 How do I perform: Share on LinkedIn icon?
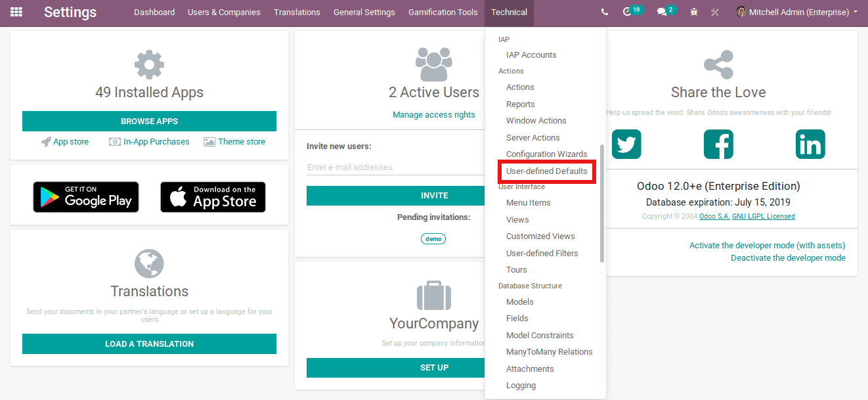pos(810,144)
